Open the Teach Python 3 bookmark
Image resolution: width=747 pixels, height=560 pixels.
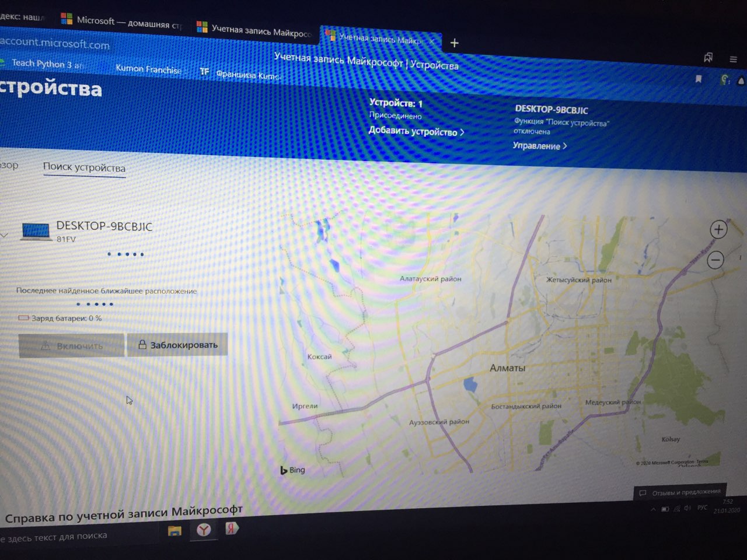coord(42,64)
